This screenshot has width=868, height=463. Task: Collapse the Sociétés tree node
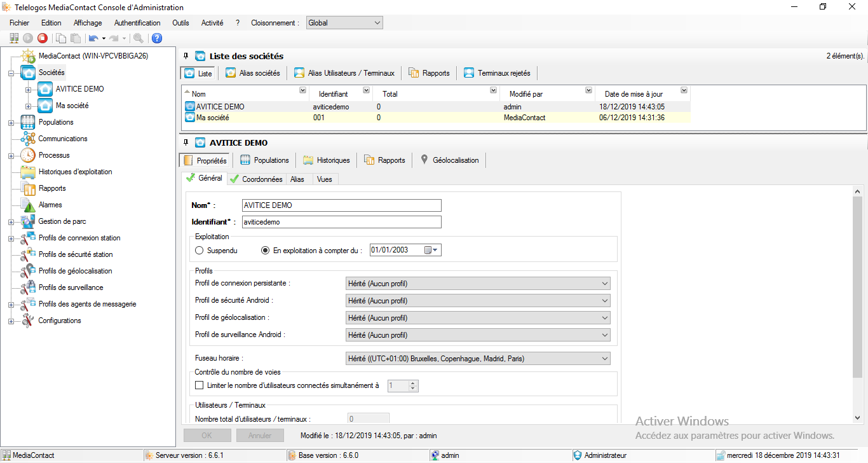[11, 73]
